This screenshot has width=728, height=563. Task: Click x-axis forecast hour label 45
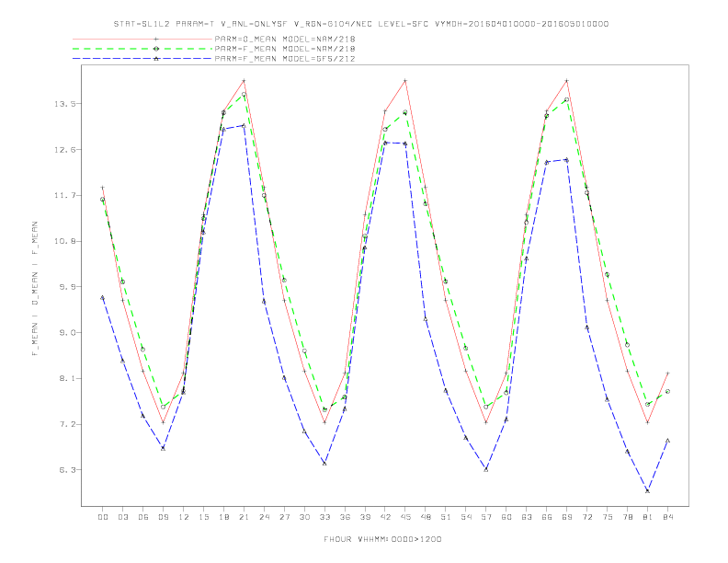[405, 517]
